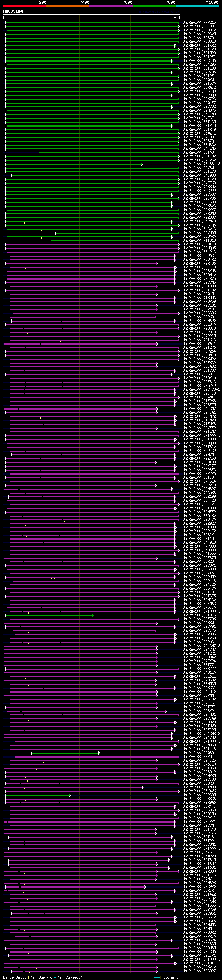Screen dimensions: 222x980
Task: Open hit UniRef100_A7PZ15
Action: point(199,23)
